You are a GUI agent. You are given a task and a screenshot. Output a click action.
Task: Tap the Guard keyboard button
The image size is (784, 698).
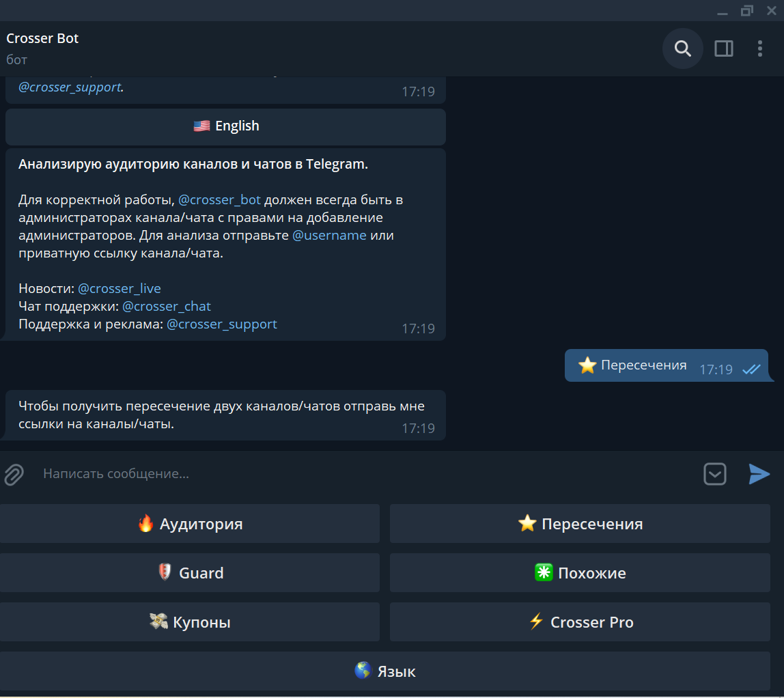point(189,573)
